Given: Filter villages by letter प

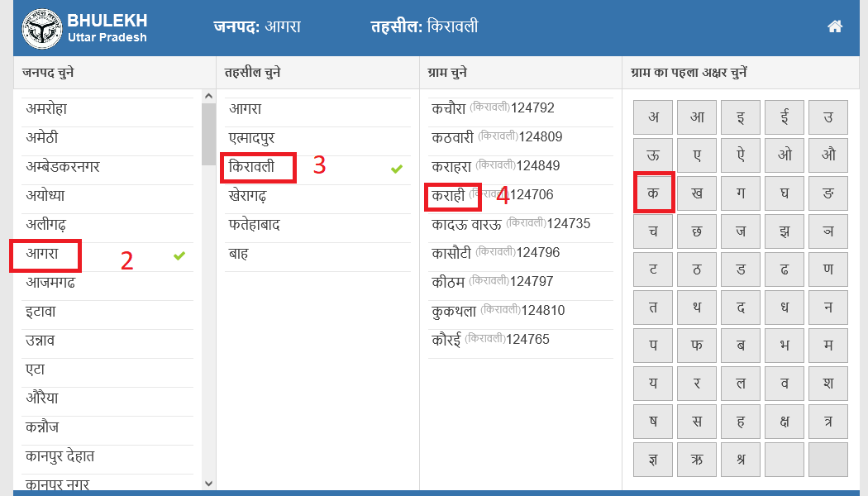Looking at the screenshot, I should pyautogui.click(x=653, y=346).
